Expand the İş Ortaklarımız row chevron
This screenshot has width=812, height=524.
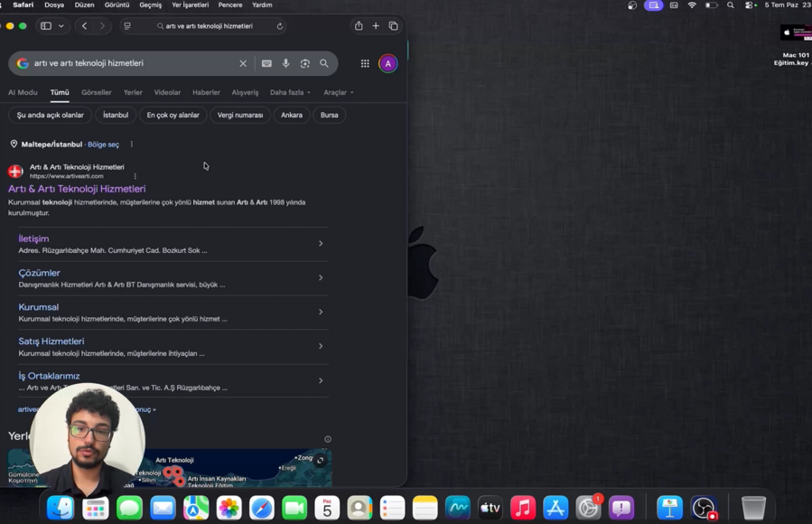click(321, 380)
